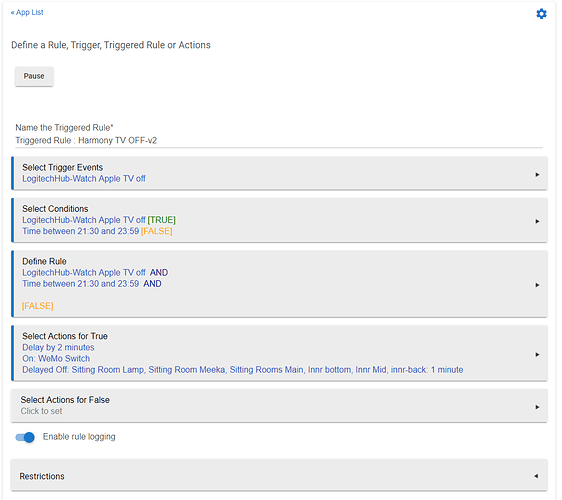Expand the Restrictions section arrow

[536, 476]
